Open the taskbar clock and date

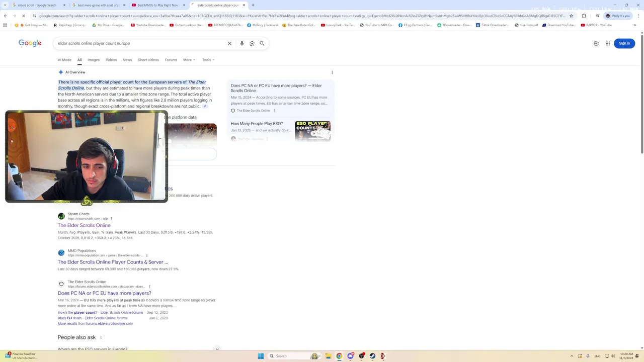click(x=626, y=356)
